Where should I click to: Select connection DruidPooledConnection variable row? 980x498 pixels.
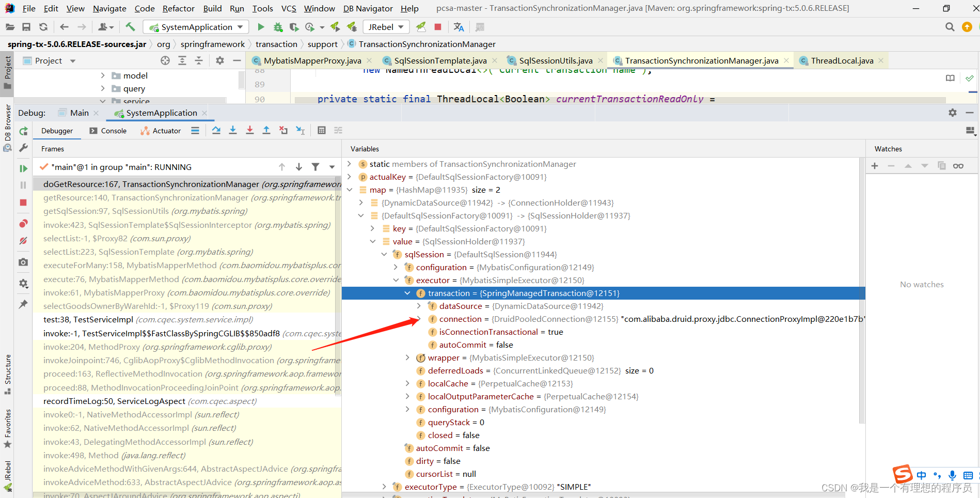pos(603,319)
